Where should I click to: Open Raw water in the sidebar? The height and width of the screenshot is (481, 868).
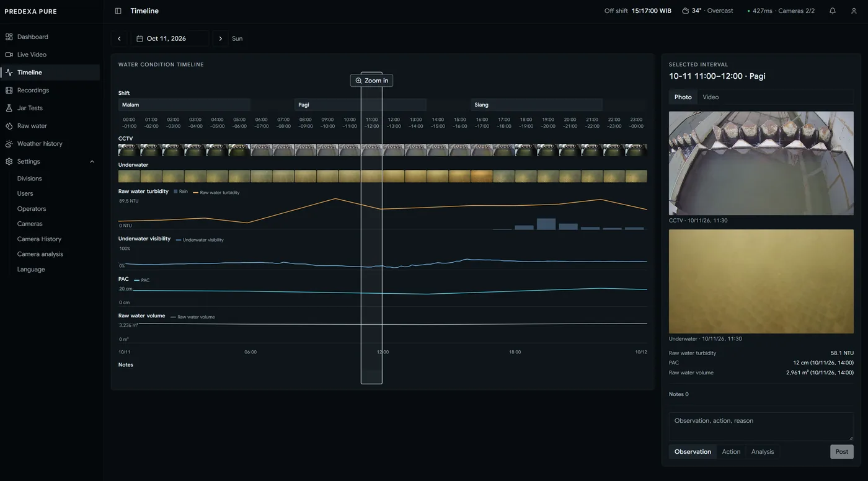(x=50, y=126)
